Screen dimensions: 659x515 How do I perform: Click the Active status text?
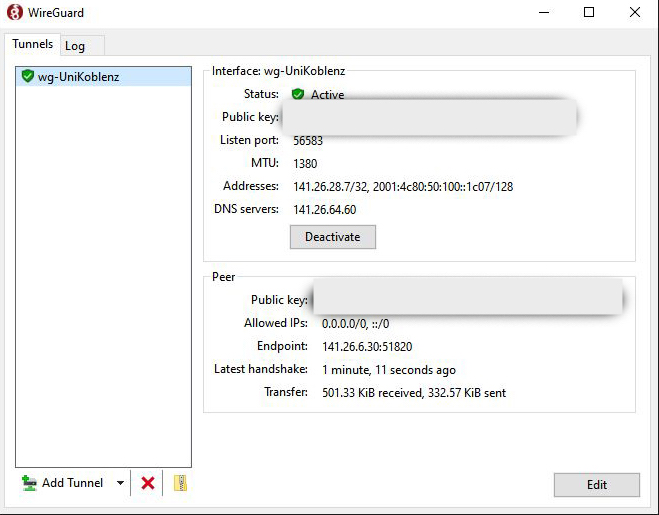tap(327, 95)
